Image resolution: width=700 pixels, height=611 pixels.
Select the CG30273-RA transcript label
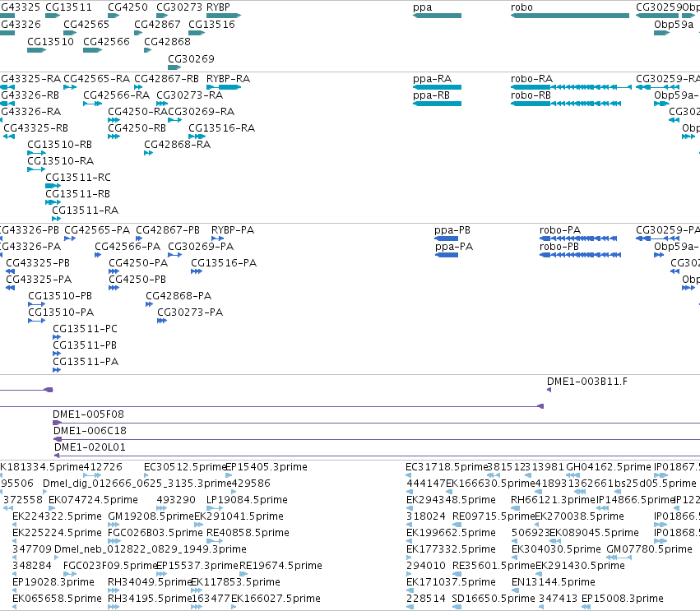[x=190, y=95]
